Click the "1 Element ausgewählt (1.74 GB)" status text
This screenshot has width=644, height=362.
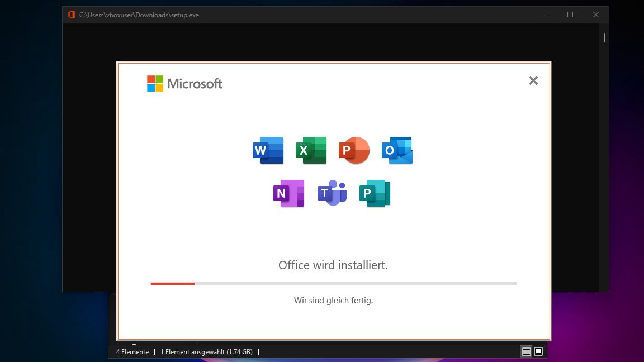tap(206, 352)
